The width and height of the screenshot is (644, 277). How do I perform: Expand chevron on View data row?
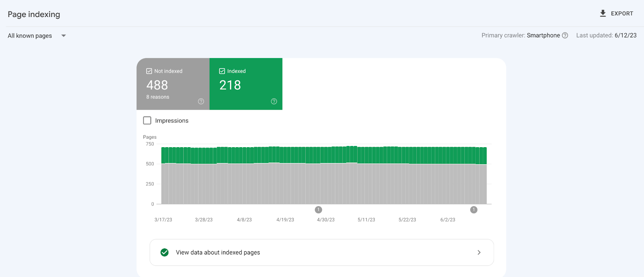click(x=479, y=252)
